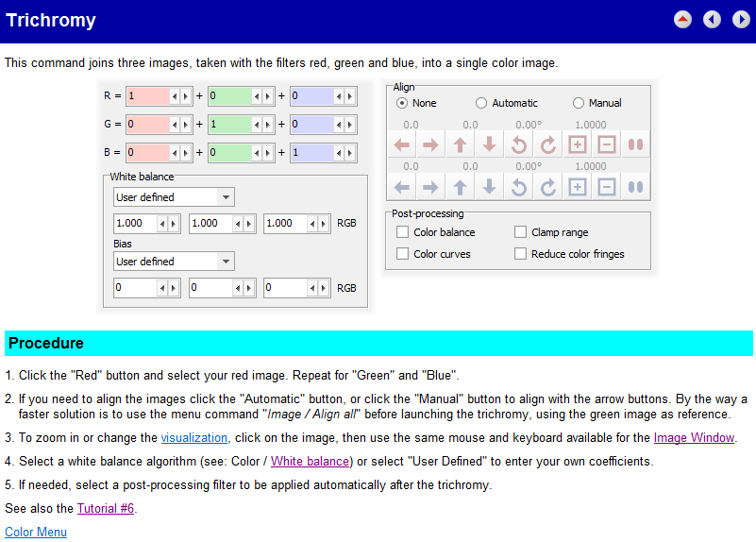Move blue image up with blue up arrow
Screen dimensions: 756x542
[x=460, y=187]
